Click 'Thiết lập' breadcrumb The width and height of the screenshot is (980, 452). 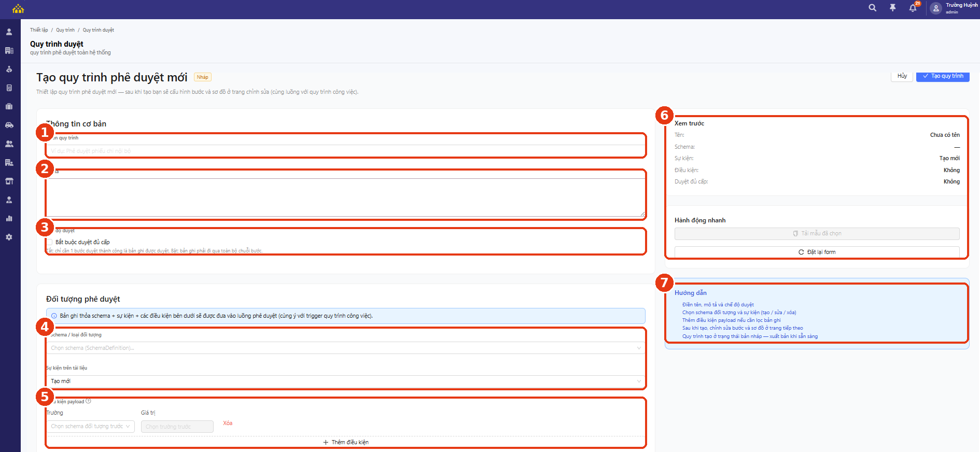(39, 30)
